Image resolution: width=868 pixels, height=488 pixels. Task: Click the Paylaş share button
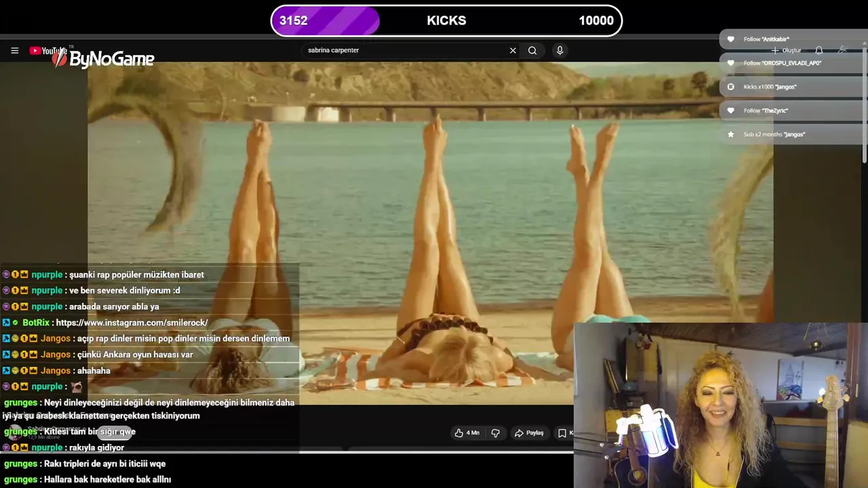[529, 432]
